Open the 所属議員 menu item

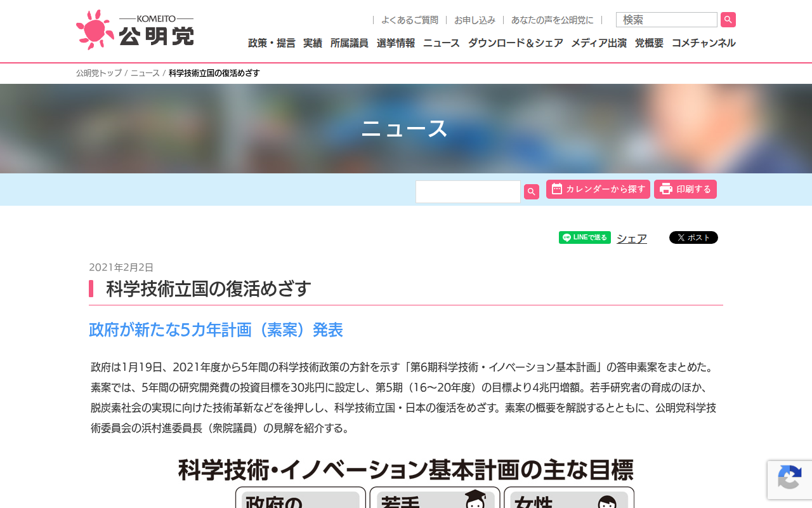tap(350, 43)
